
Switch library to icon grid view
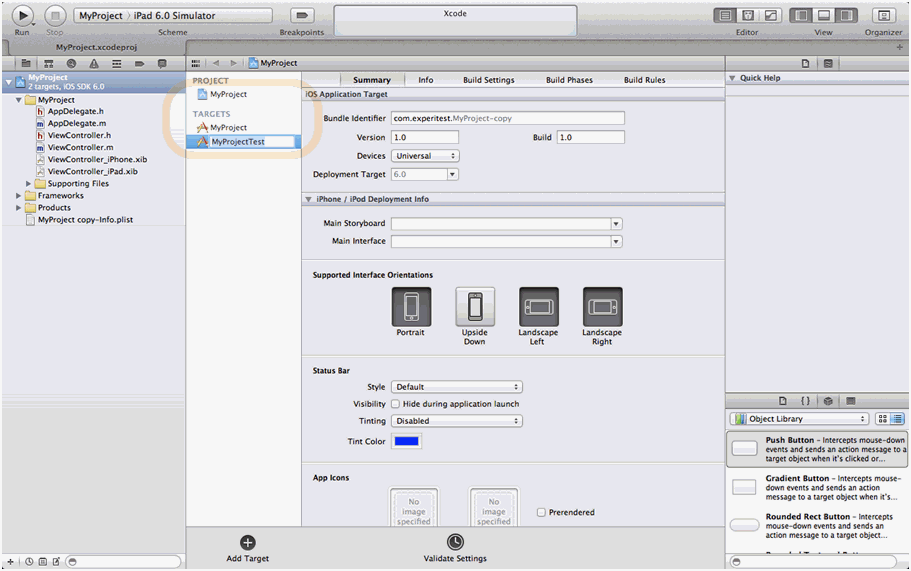(x=882, y=419)
